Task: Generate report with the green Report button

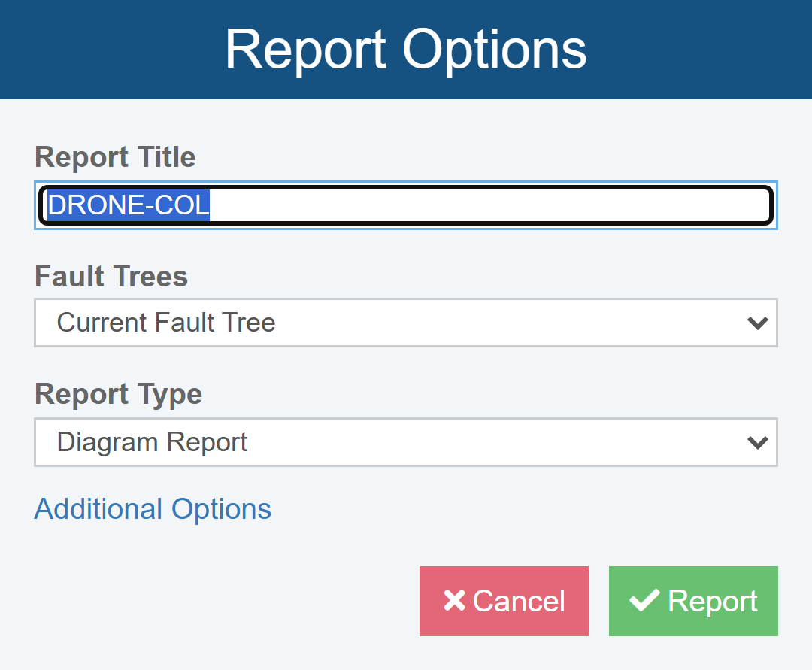Action: [x=693, y=601]
